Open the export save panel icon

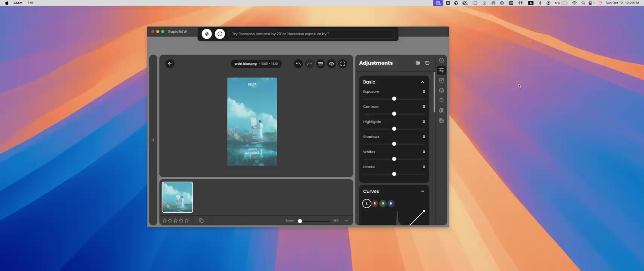pos(442,120)
